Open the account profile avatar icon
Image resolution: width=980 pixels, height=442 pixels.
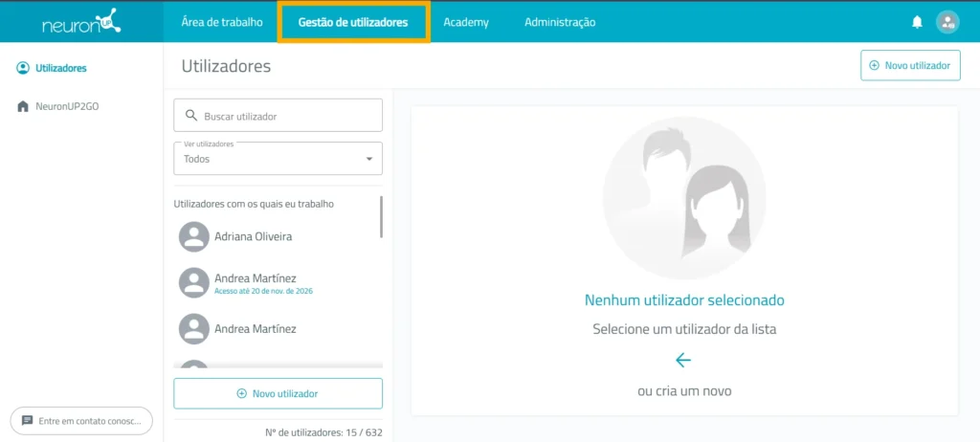pos(947,23)
